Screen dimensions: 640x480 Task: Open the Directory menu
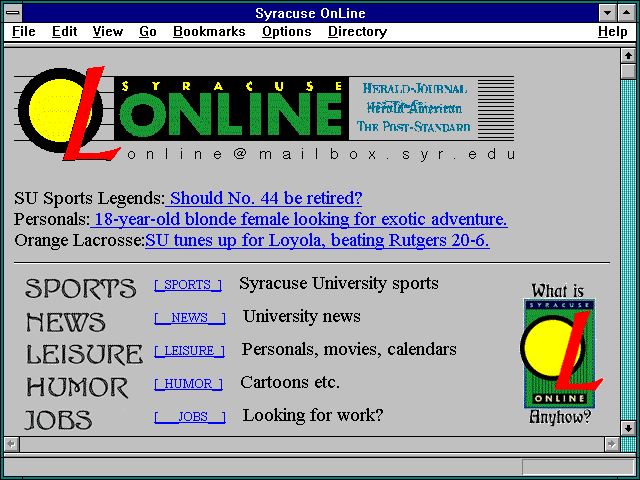[x=358, y=31]
